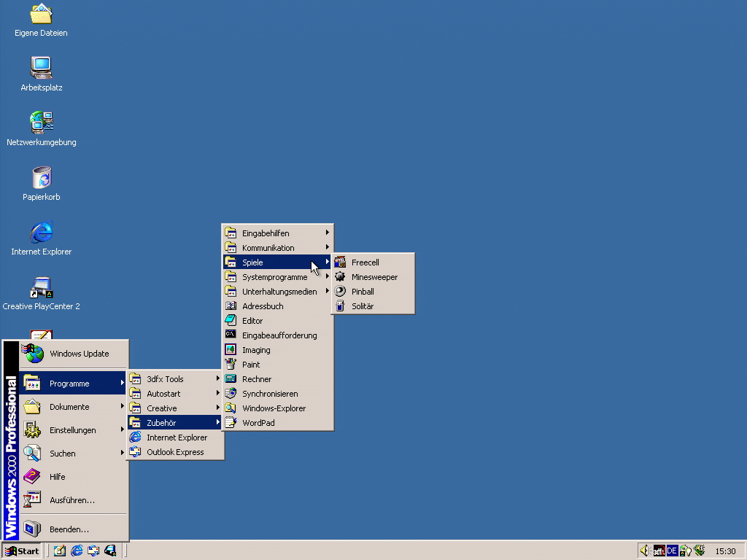
Task: Open the Papierkorb recycle bin icon
Action: (42, 183)
